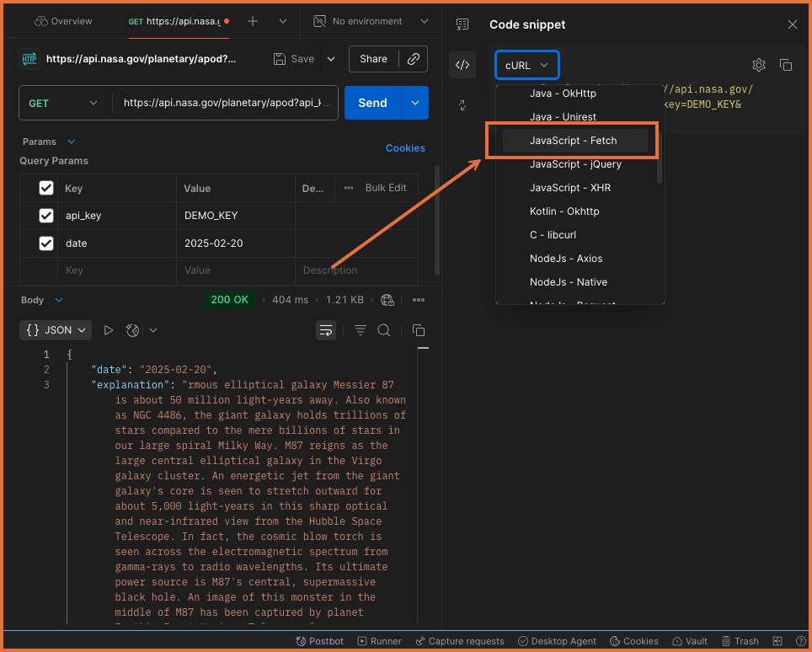Viewport: 812px width, 652px height.
Task: Click the response preview play icon
Action: 108,330
